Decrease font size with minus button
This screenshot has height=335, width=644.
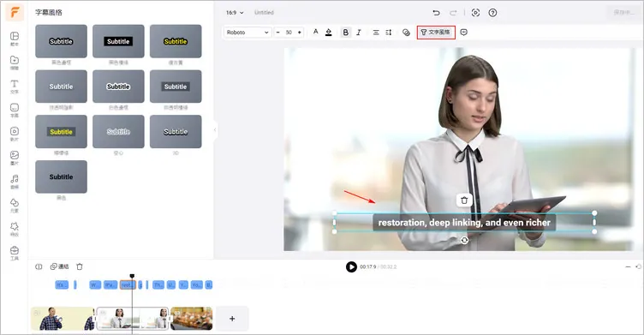click(x=278, y=32)
